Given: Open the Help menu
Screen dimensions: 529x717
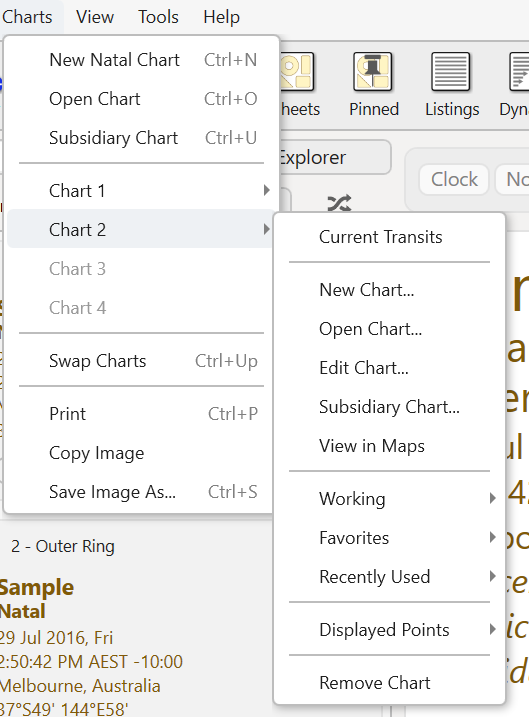Looking at the screenshot, I should (222, 17).
